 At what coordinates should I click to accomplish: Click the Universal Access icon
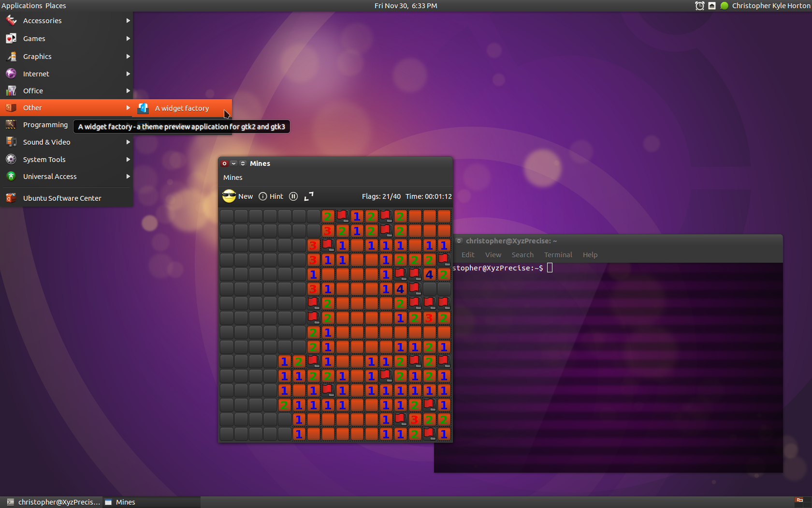point(11,176)
